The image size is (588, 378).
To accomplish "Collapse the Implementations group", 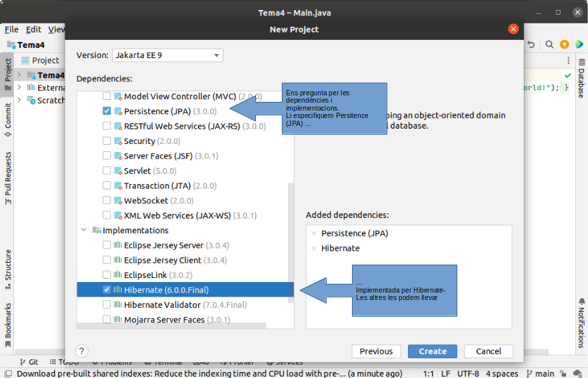I will coord(83,230).
